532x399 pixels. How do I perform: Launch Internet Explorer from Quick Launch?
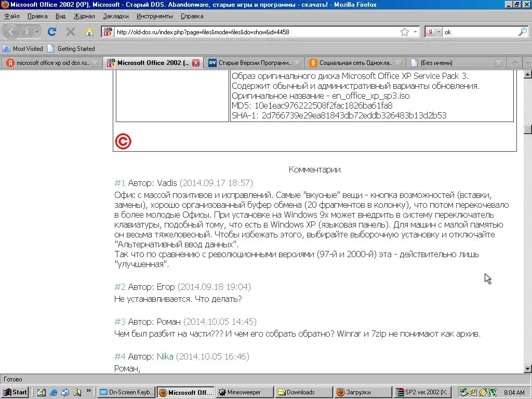[54, 392]
